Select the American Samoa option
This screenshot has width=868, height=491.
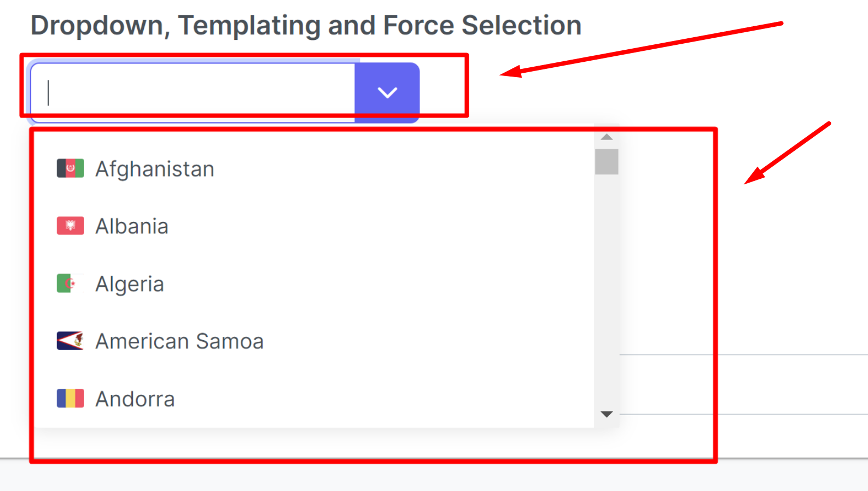point(179,341)
